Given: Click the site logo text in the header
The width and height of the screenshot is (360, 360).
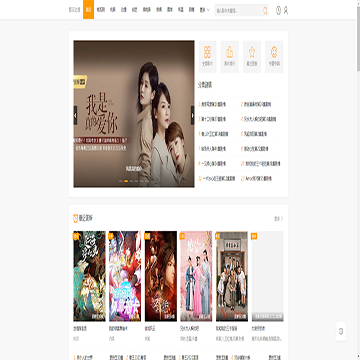Looking at the screenshot, I should pyautogui.click(x=74, y=10).
